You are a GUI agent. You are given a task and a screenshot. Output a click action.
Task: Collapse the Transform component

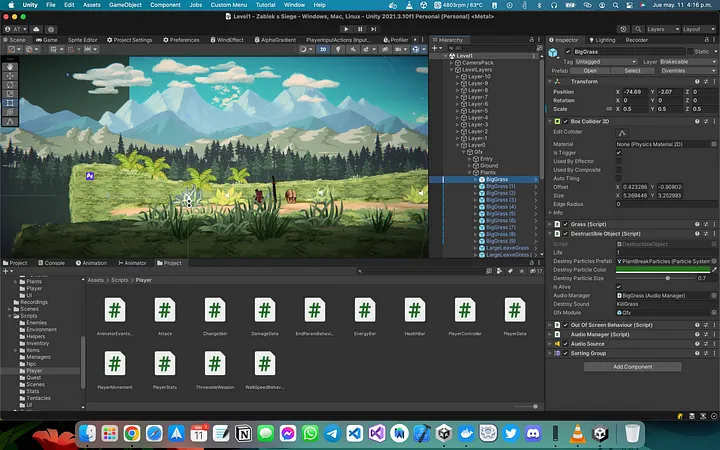[x=550, y=81]
